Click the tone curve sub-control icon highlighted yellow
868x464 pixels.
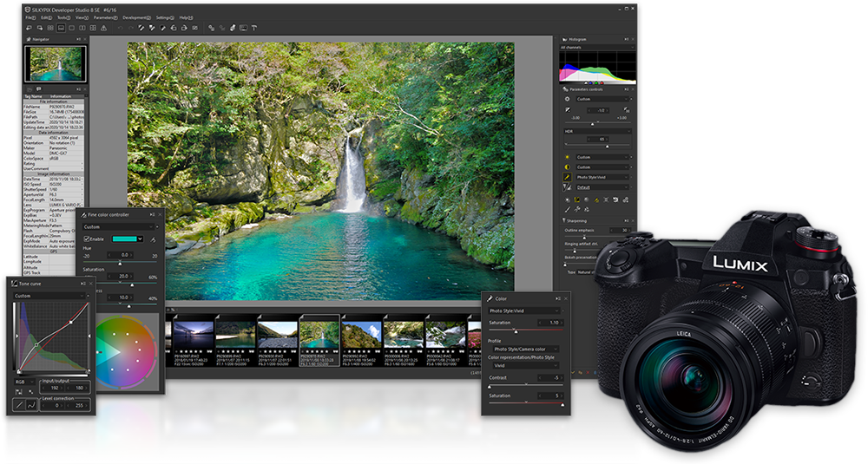point(577,199)
